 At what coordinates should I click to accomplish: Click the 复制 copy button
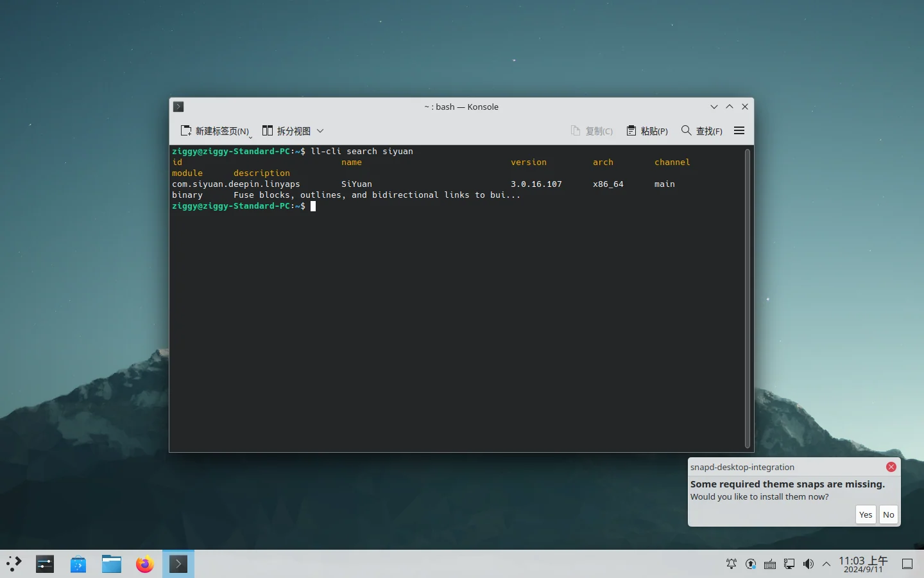592,131
